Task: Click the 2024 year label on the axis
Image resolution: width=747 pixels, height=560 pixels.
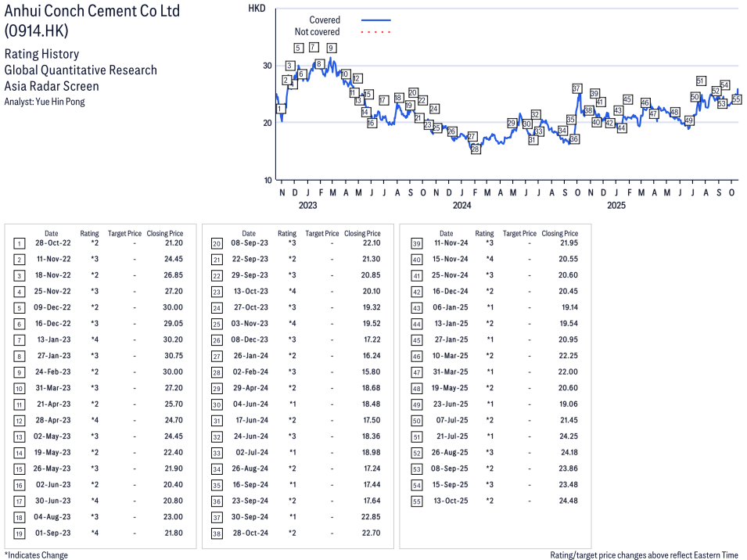Action: point(462,206)
